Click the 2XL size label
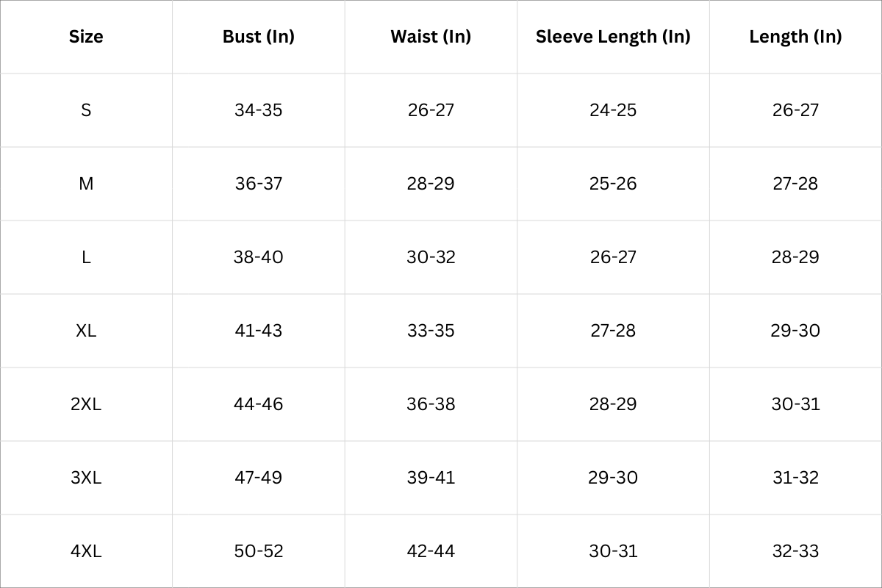Viewport: 882px width, 588px height. click(86, 404)
